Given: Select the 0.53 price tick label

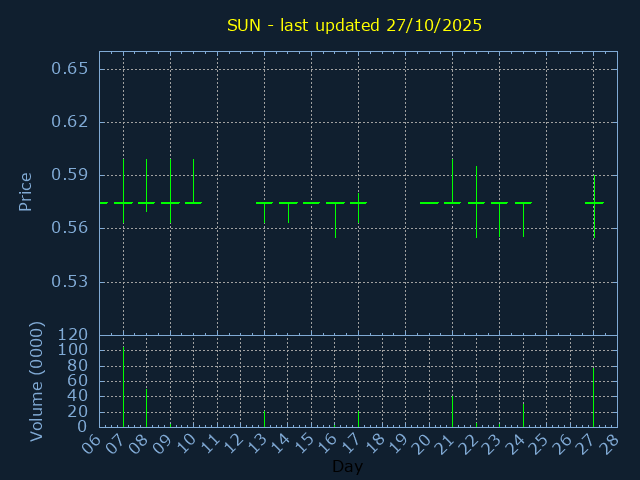Looking at the screenshot, I should (x=70, y=281).
